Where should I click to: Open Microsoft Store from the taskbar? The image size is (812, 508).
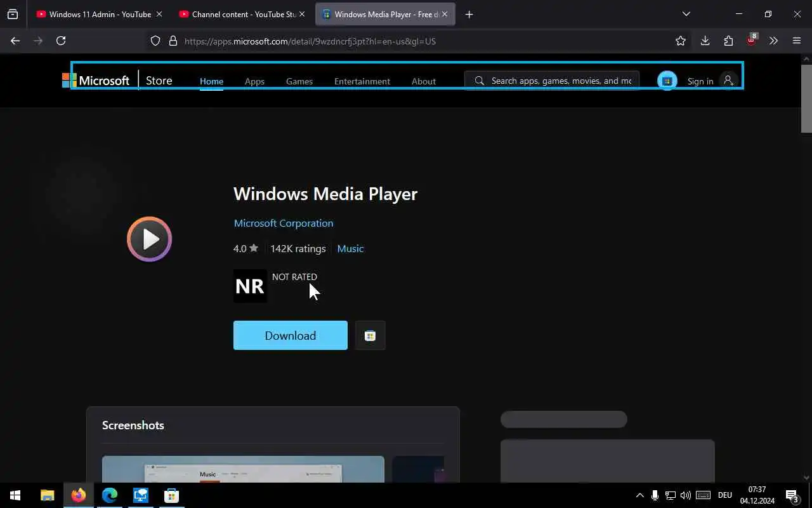click(x=171, y=495)
